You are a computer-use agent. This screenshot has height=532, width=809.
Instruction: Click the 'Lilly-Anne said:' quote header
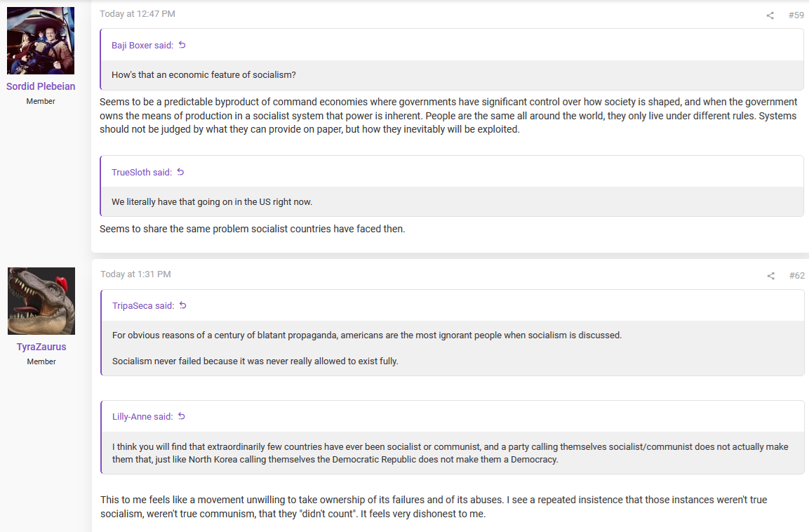coord(143,416)
